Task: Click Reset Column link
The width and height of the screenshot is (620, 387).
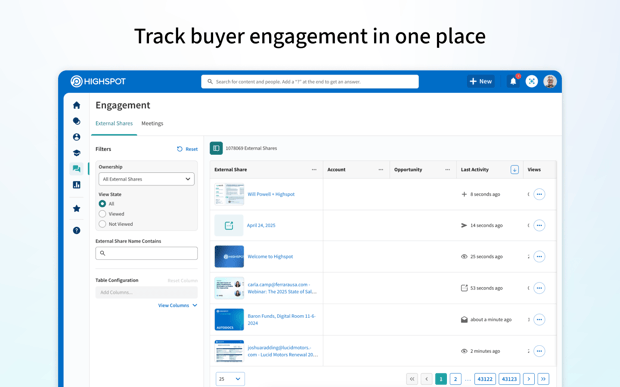Action: click(183, 281)
